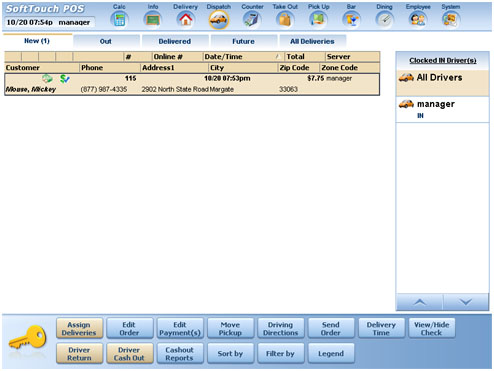Open Edit Payment(s)
This screenshot has height=371, width=494.
point(180,328)
